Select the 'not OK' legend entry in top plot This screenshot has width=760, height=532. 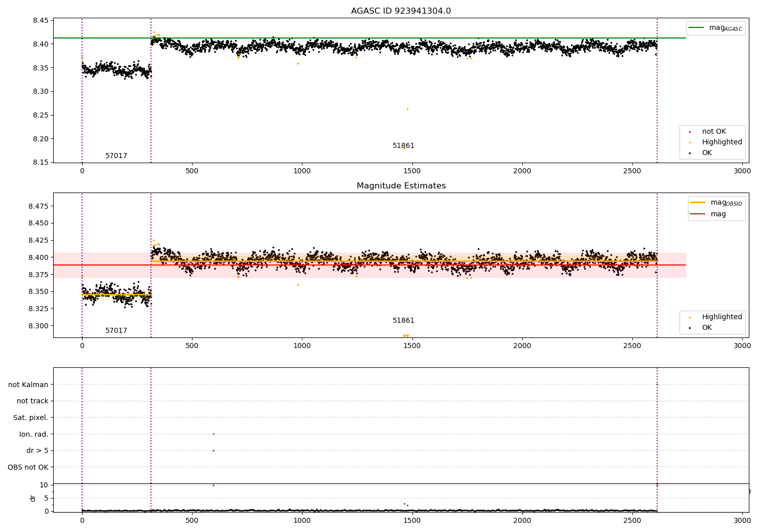(714, 132)
